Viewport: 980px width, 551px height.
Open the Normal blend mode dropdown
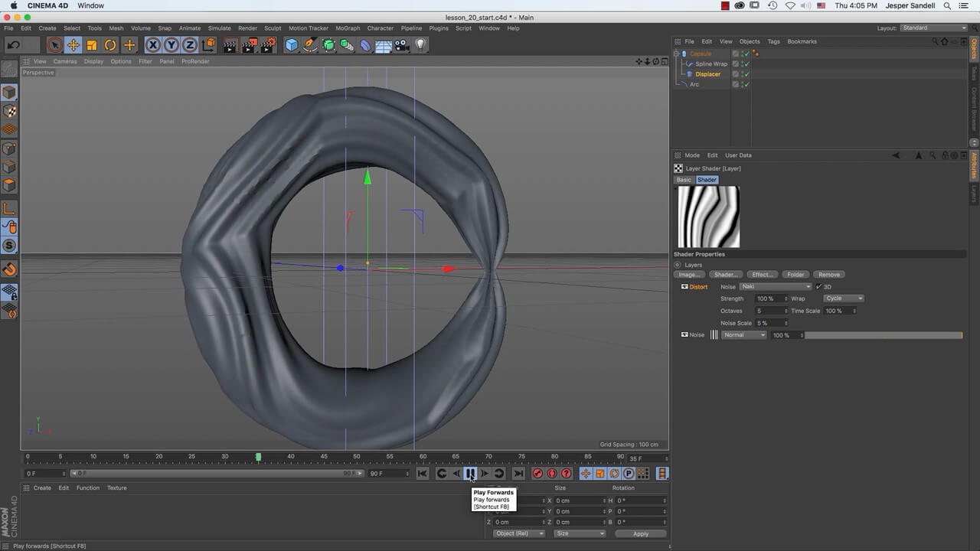pos(743,335)
